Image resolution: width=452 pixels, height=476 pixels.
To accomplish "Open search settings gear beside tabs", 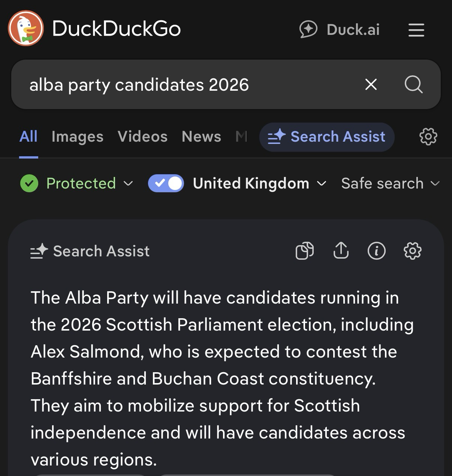I will tap(428, 136).
